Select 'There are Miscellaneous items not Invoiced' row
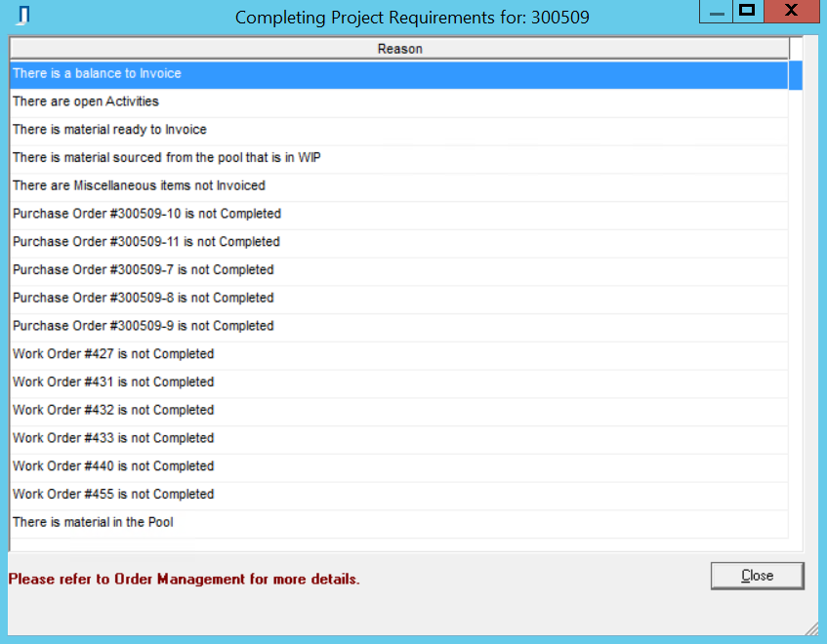Screen dimensions: 827x644 click(x=399, y=185)
